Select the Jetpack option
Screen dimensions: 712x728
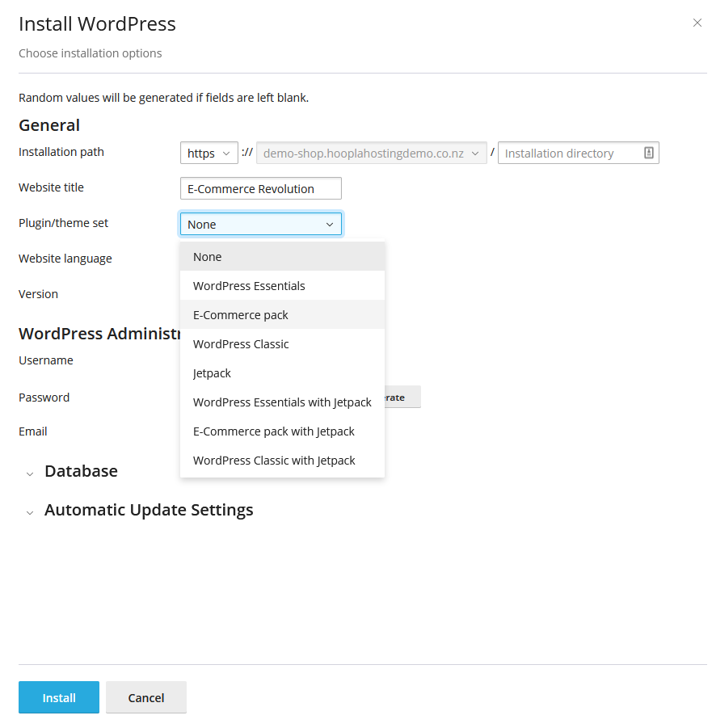click(212, 373)
